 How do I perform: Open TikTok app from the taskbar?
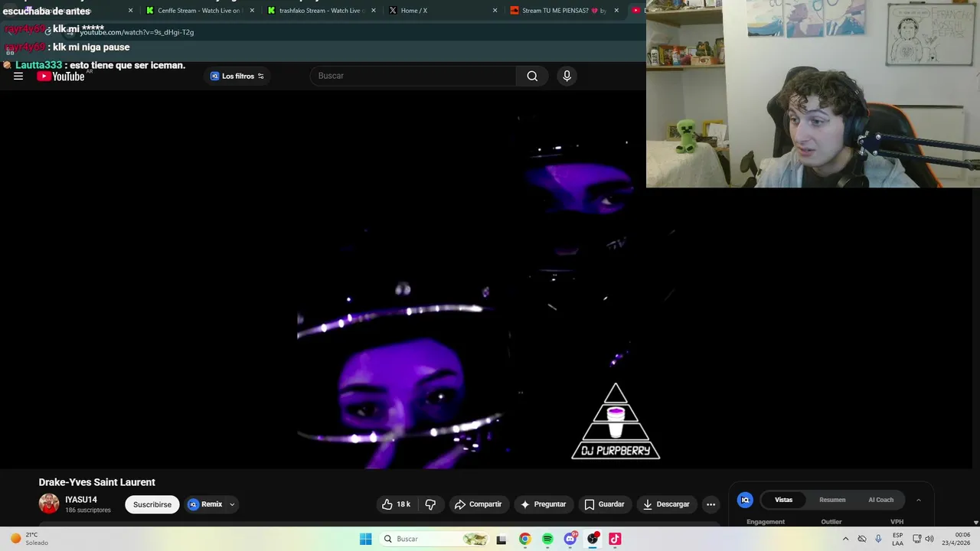point(615,539)
